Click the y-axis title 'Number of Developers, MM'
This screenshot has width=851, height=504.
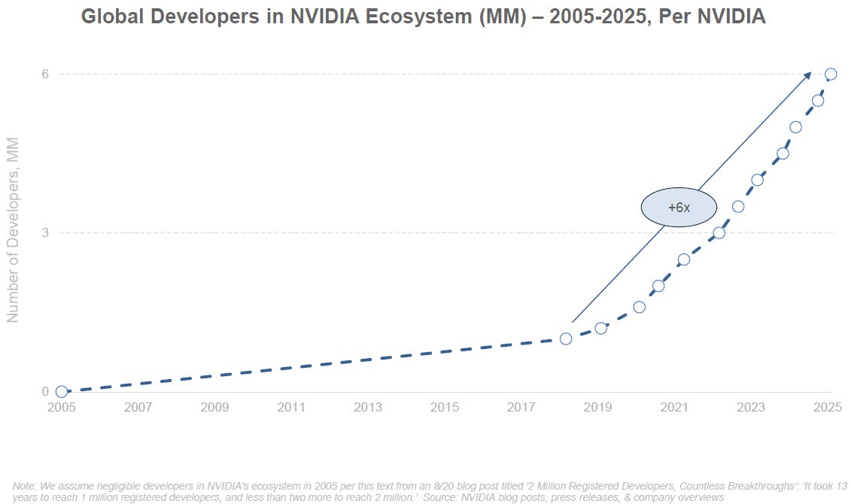(x=13, y=230)
